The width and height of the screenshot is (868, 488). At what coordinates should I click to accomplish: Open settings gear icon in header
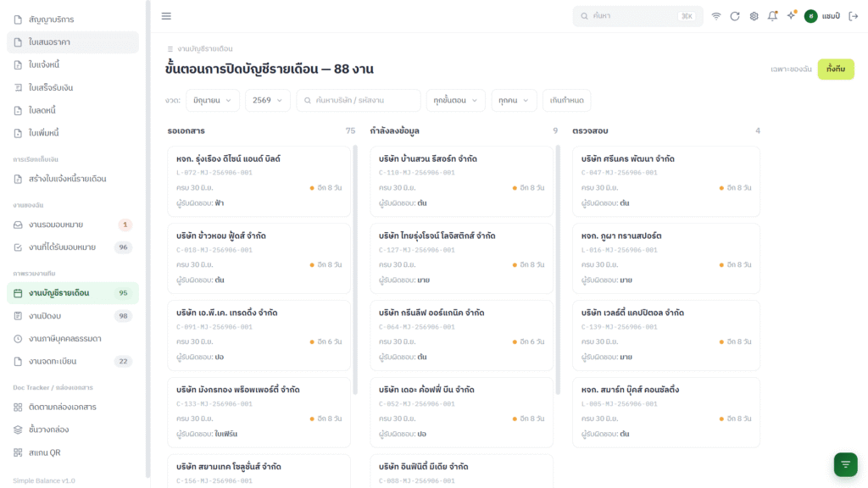tap(754, 16)
